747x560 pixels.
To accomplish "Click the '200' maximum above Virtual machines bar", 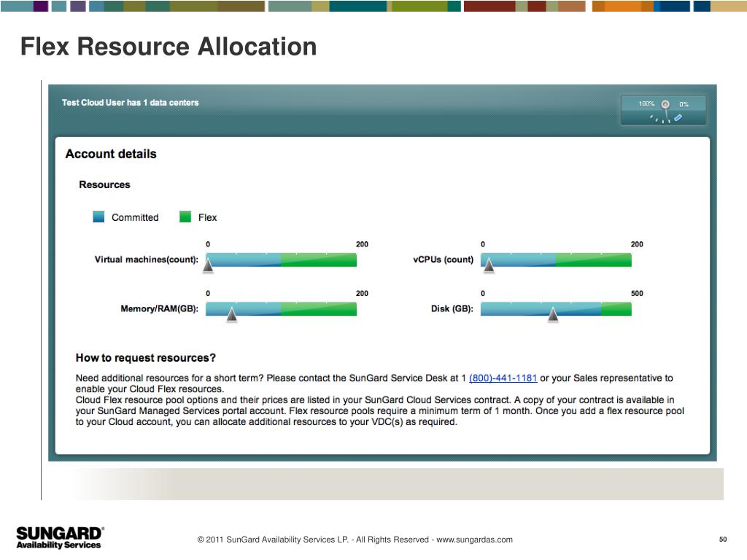I will pos(362,244).
